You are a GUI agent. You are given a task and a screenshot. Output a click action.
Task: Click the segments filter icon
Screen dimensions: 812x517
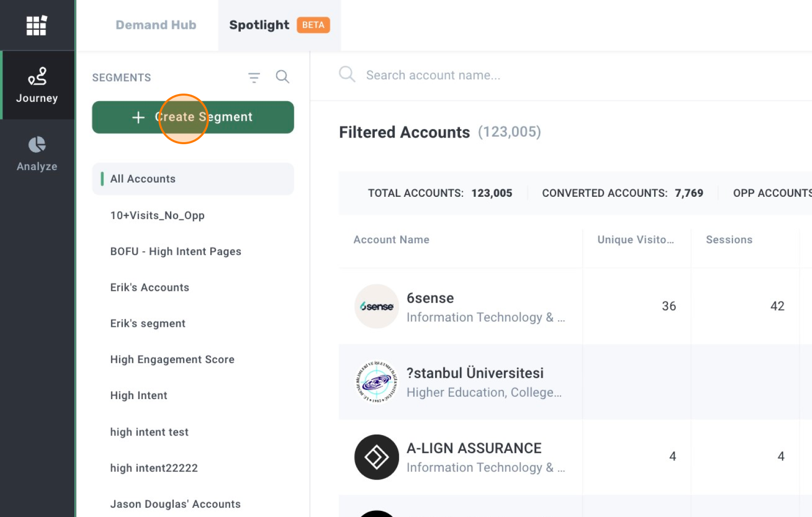(x=254, y=77)
